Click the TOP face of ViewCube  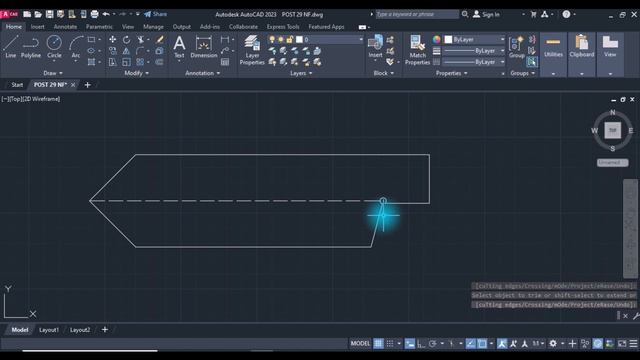[612, 131]
